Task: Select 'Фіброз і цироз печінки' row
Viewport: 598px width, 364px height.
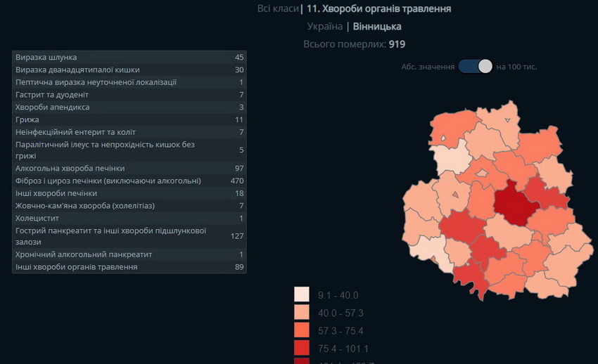Action: coord(129,181)
